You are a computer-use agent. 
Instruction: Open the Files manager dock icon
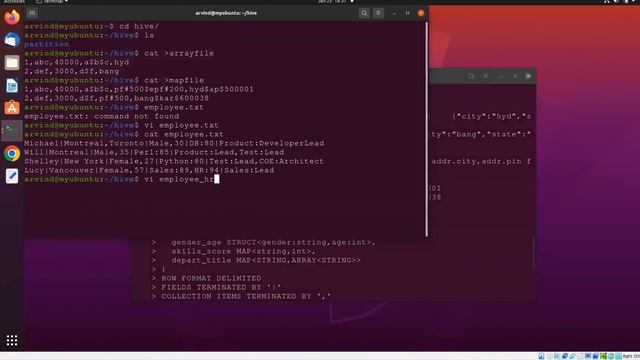coord(12,63)
